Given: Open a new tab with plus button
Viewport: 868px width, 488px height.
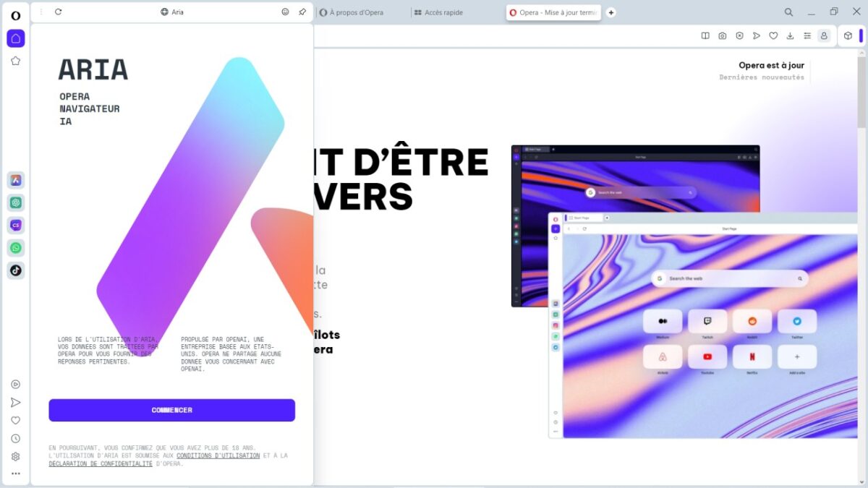Looking at the screenshot, I should tap(610, 12).
